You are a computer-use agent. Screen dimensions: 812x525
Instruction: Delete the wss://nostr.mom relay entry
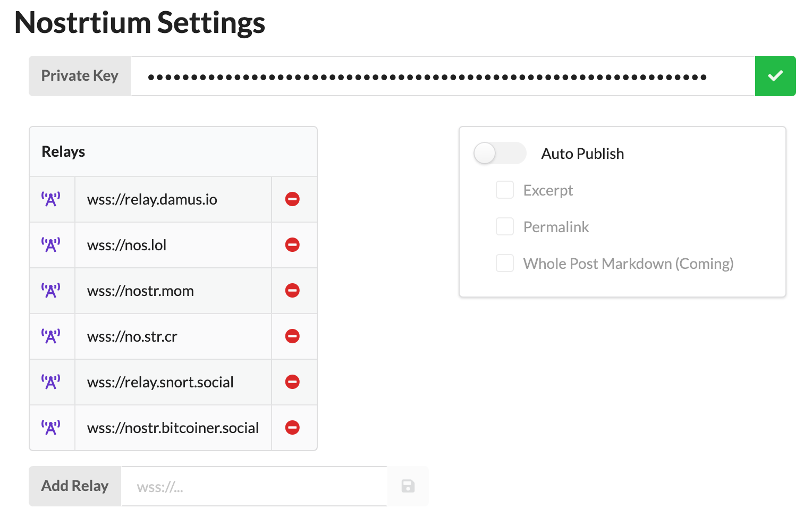292,291
